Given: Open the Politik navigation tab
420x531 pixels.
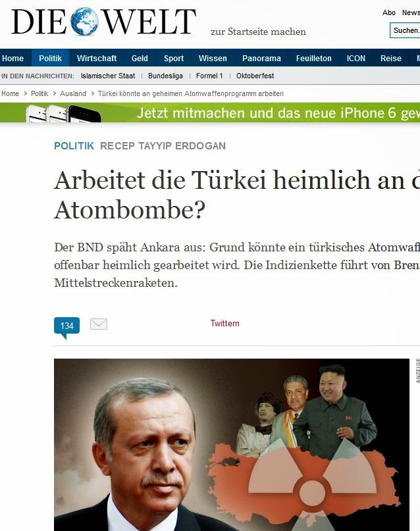Looking at the screenshot, I should (50, 59).
